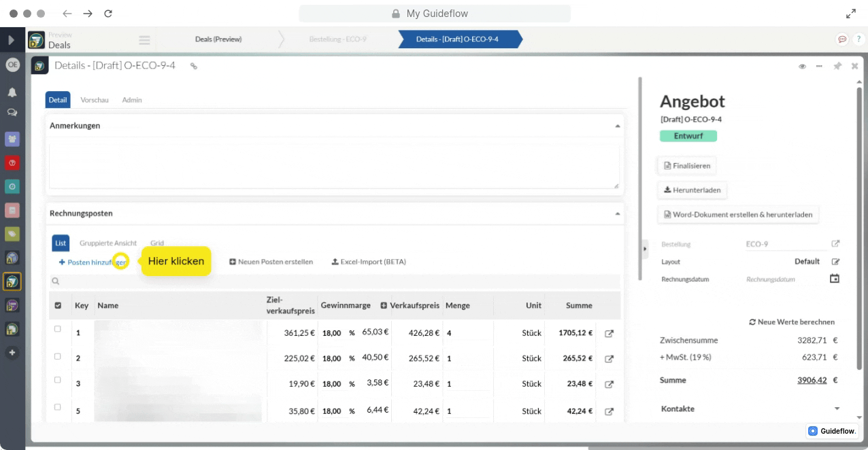
Task: Click the help question mark icon at top right
Action: pyautogui.click(x=858, y=39)
